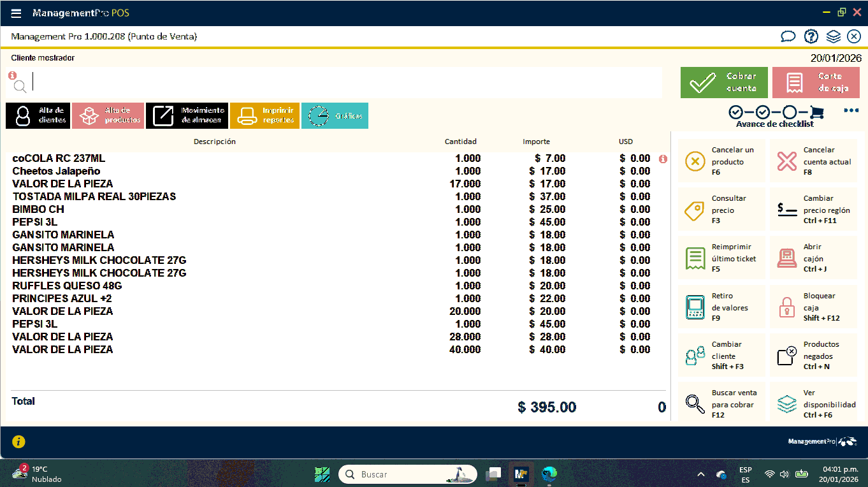The height and width of the screenshot is (487, 868).
Task: Open the hamburger menu in title bar
Action: coord(17,13)
